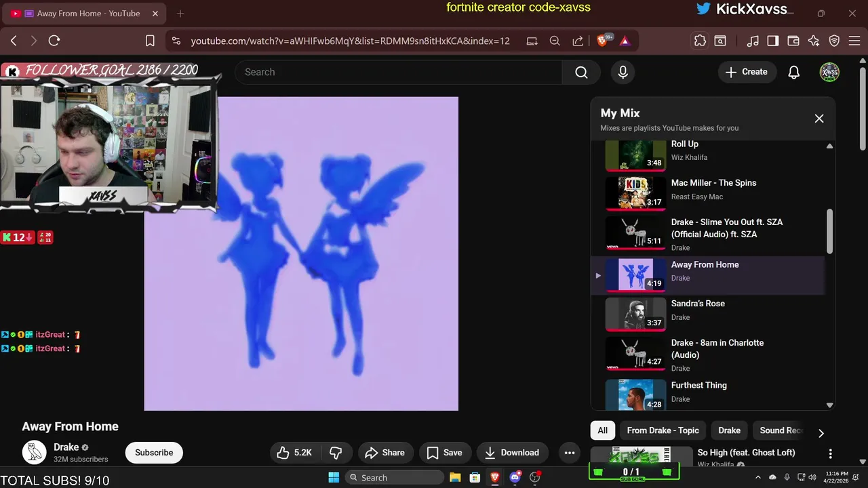Open Brave Shields lion icon

point(603,41)
